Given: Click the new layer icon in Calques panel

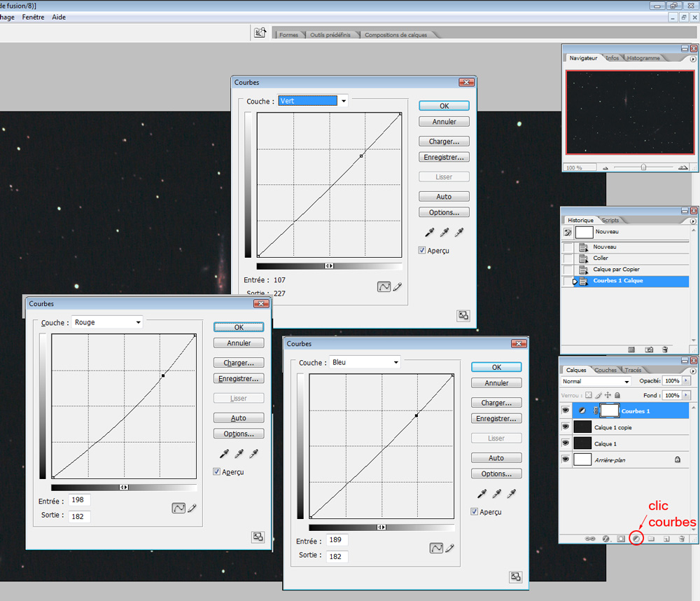Looking at the screenshot, I should [666, 539].
